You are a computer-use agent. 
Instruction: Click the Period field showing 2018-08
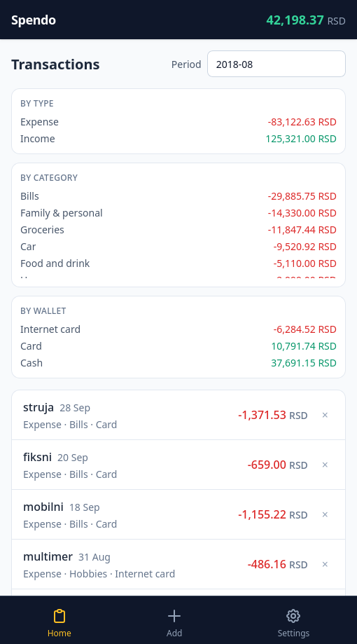(x=276, y=64)
